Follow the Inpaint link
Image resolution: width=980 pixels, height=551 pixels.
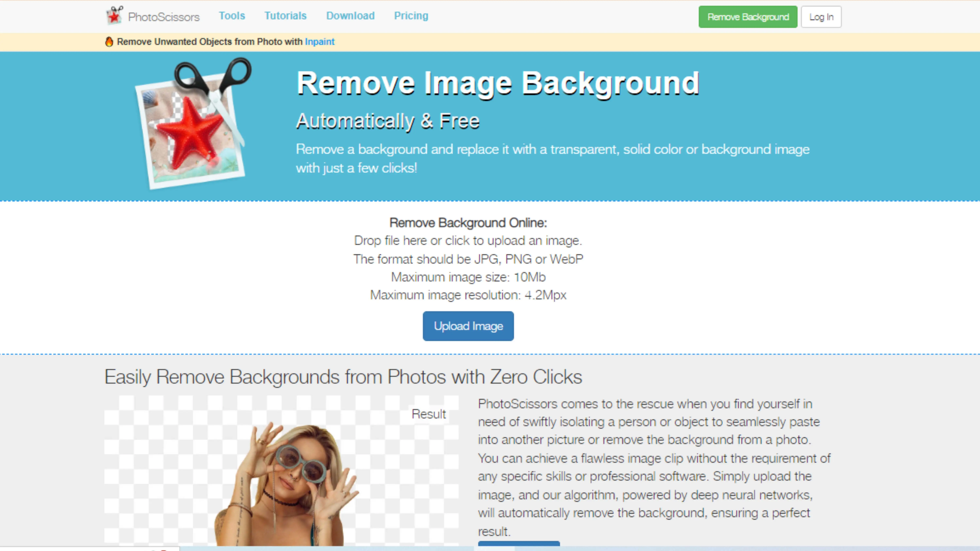320,41
